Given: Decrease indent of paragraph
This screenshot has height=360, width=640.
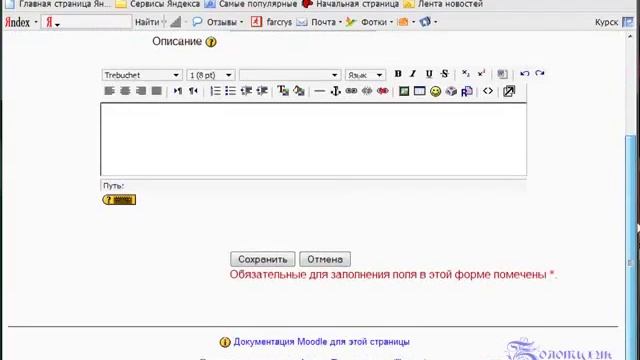Looking at the screenshot, I should click(x=246, y=91).
